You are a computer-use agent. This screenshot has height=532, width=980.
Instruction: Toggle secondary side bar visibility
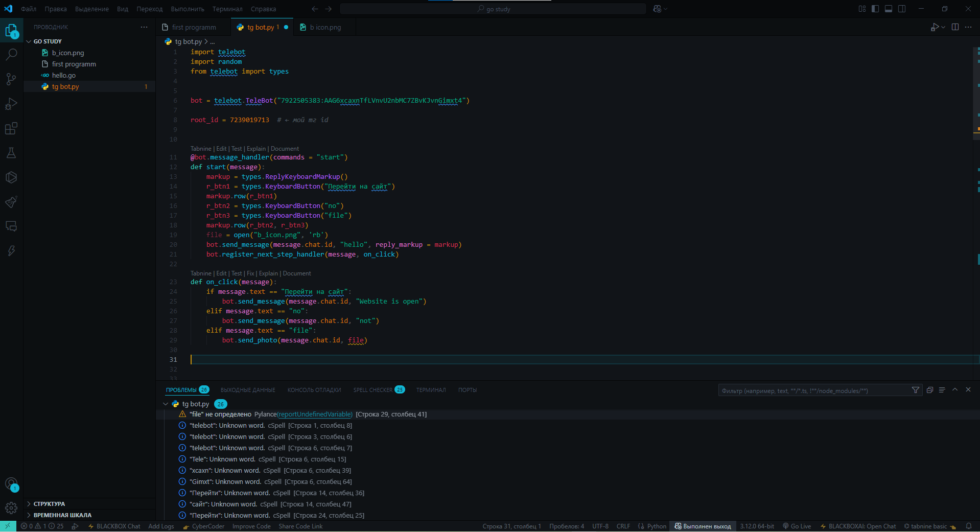pos(902,9)
